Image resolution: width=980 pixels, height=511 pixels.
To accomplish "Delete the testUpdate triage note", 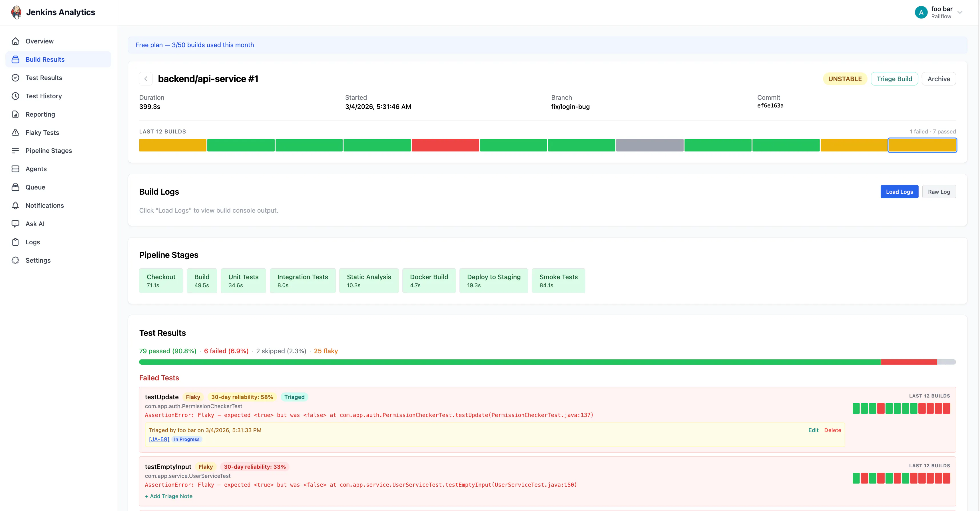I will 832,430.
